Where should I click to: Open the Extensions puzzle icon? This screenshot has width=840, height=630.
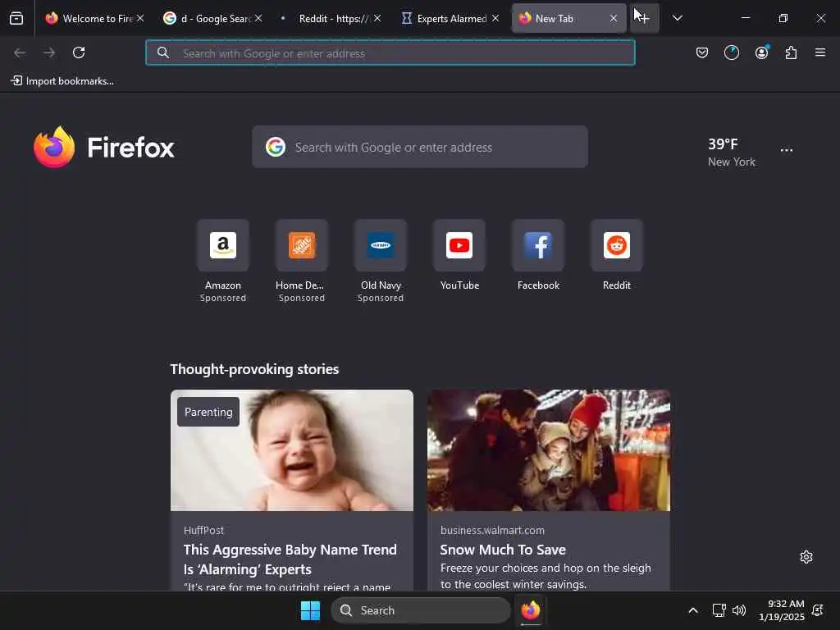click(791, 52)
